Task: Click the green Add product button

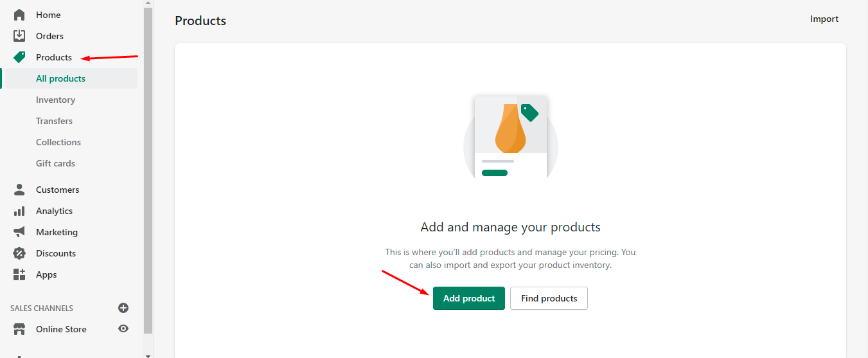Action: coord(469,298)
